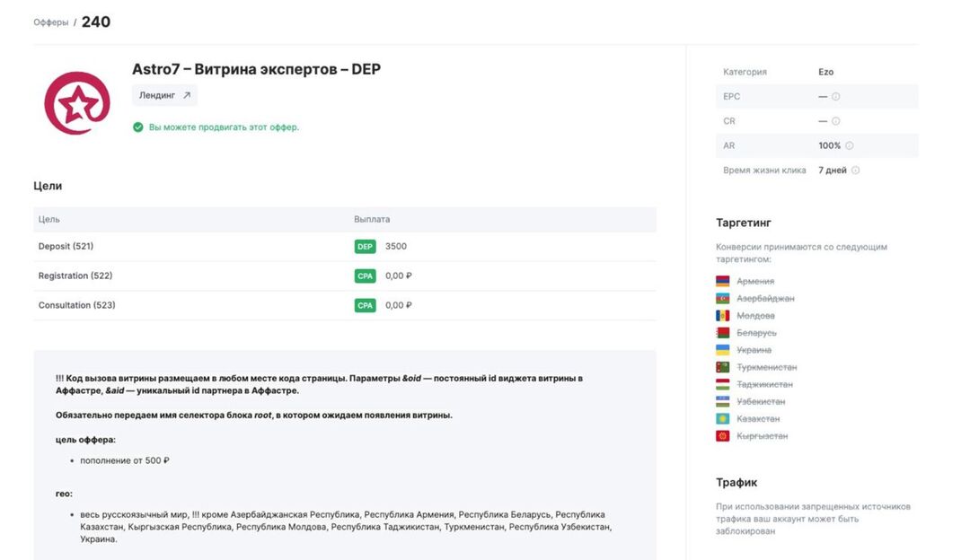The width and height of the screenshot is (970, 560).
Task: Click the crossed-out Казахстан country name
Action: 758,419
